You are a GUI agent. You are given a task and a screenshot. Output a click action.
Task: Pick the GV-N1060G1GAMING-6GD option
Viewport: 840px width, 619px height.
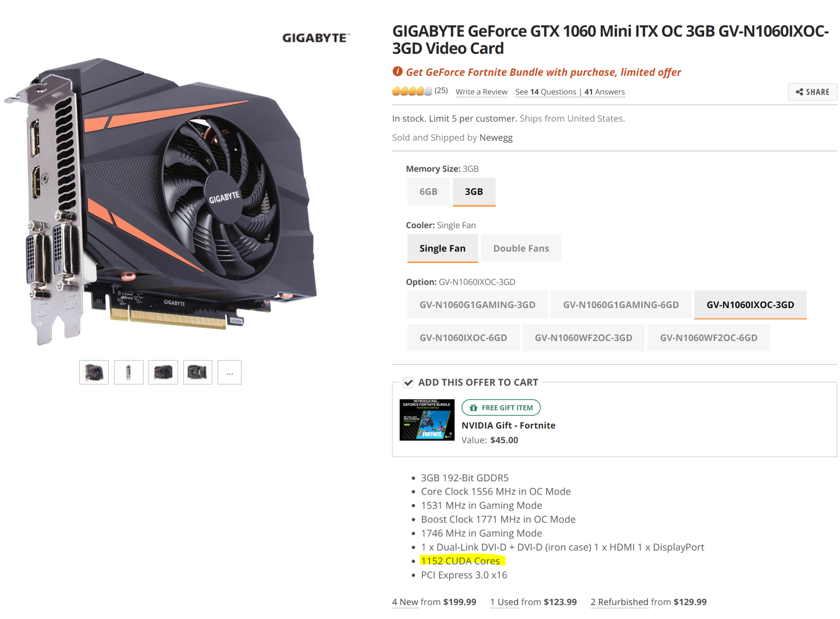pyautogui.click(x=621, y=304)
